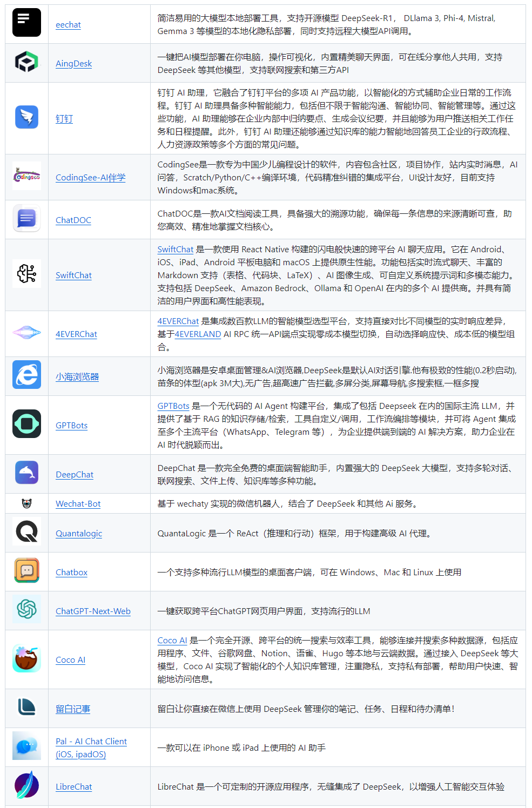Open the CodingSee-AI伴学 link
Viewport: 532px width, 808px height.
tap(90, 178)
